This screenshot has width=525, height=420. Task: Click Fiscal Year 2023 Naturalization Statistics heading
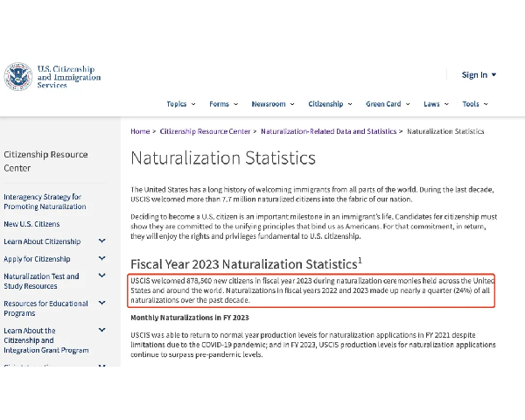[x=244, y=264]
